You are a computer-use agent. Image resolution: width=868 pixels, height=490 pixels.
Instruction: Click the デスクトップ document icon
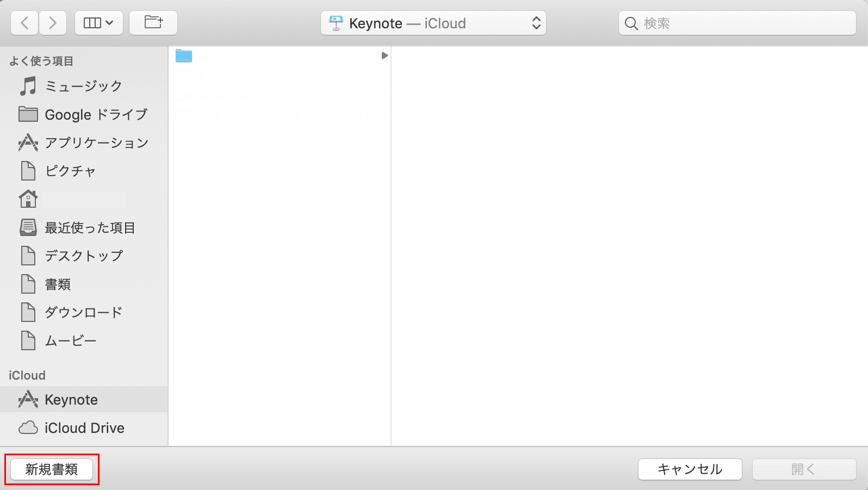click(28, 256)
